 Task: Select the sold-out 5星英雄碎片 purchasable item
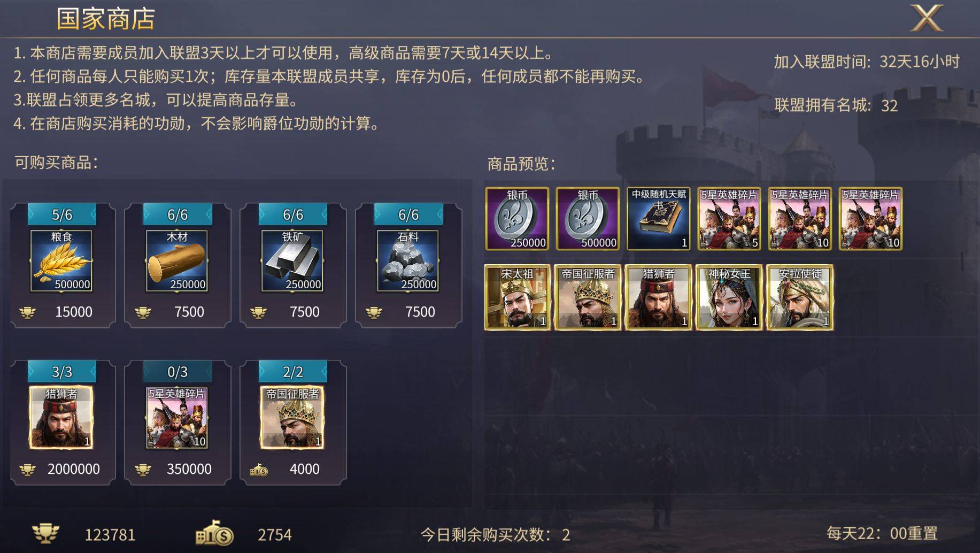click(x=177, y=418)
